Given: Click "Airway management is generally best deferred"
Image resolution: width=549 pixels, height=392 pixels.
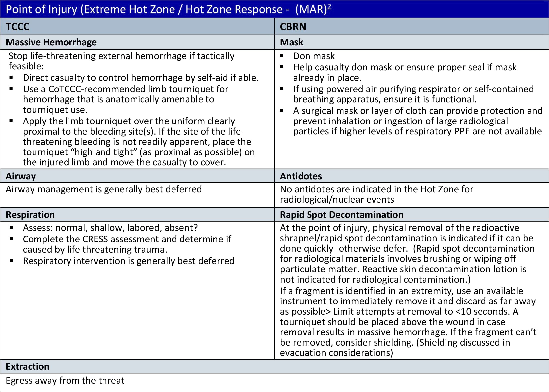Looking at the screenshot, I should [104, 189].
